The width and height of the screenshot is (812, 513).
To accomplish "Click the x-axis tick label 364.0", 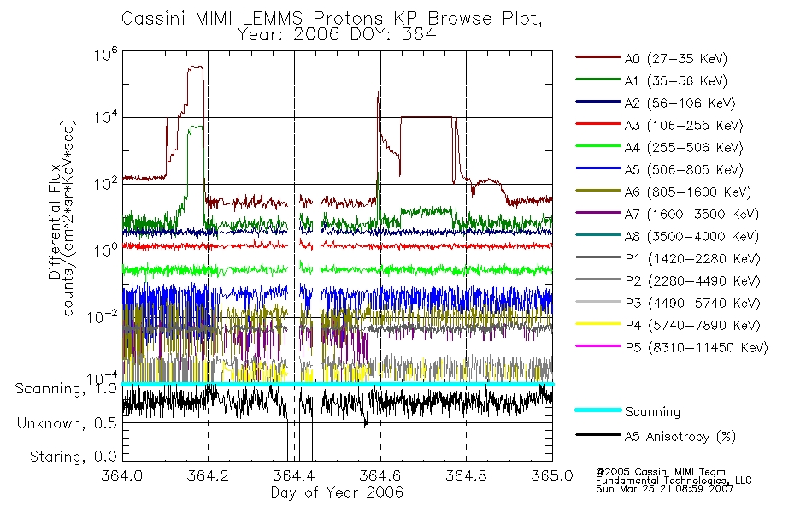I will (x=121, y=475).
